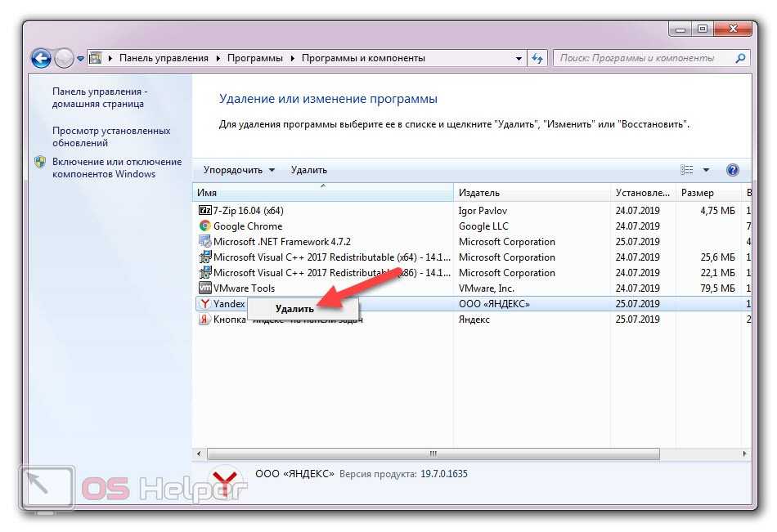Click the refresh icon beside address bar
This screenshot has width=777, height=532.
tap(537, 58)
